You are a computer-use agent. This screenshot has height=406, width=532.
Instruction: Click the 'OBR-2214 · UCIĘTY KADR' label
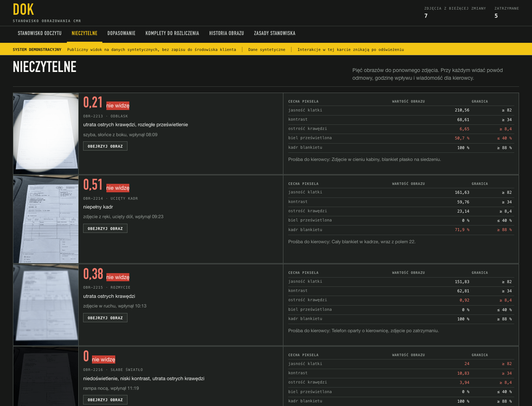click(x=110, y=199)
